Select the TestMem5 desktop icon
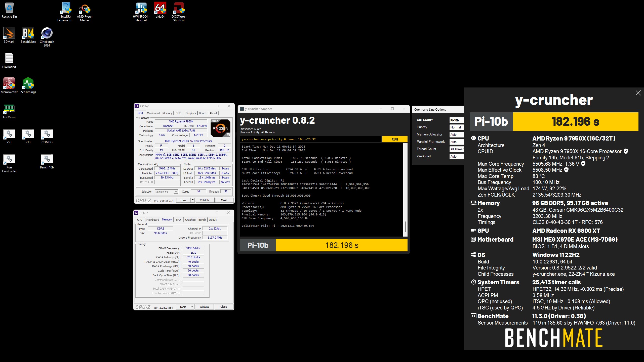 [x=9, y=111]
